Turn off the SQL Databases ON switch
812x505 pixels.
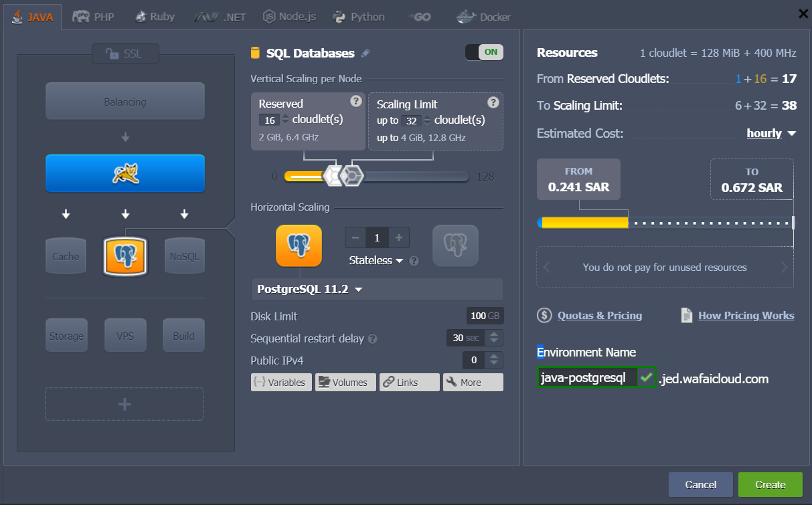coord(484,52)
